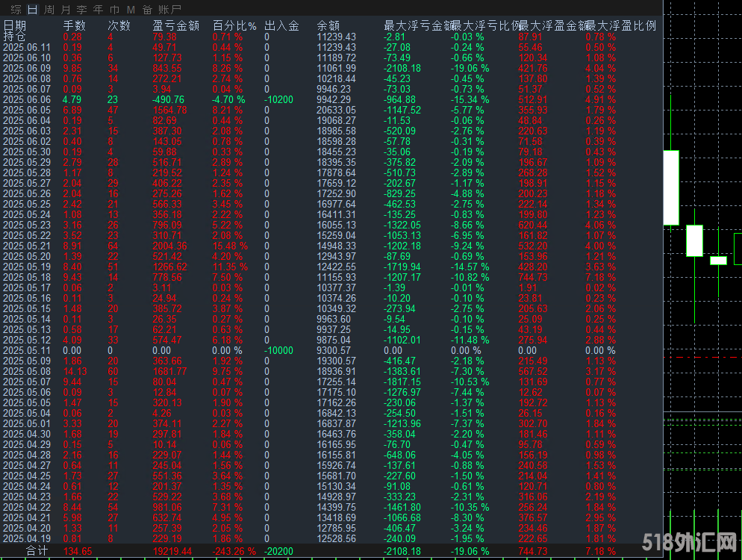Switch to the 月 monthly tab
This screenshot has width=742, height=560.
(66, 10)
